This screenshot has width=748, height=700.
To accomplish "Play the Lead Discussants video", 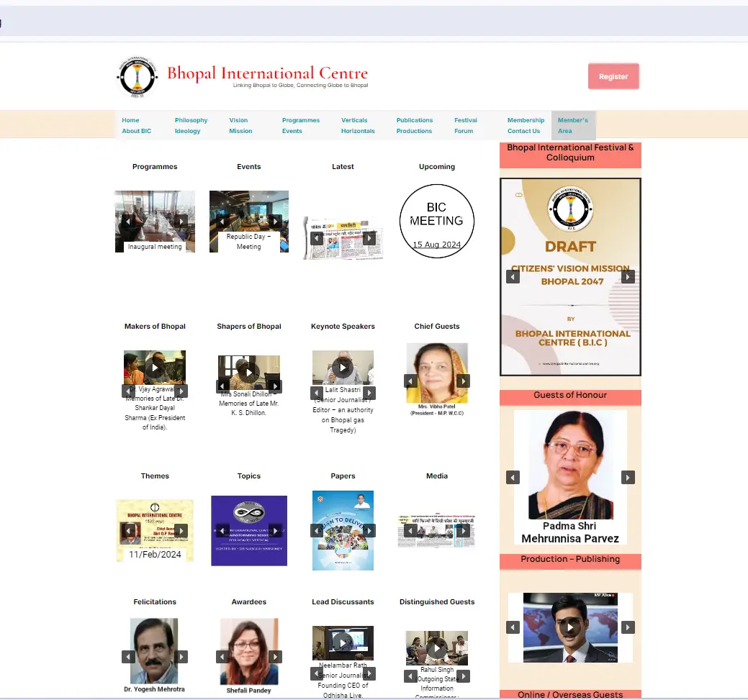I will [343, 642].
